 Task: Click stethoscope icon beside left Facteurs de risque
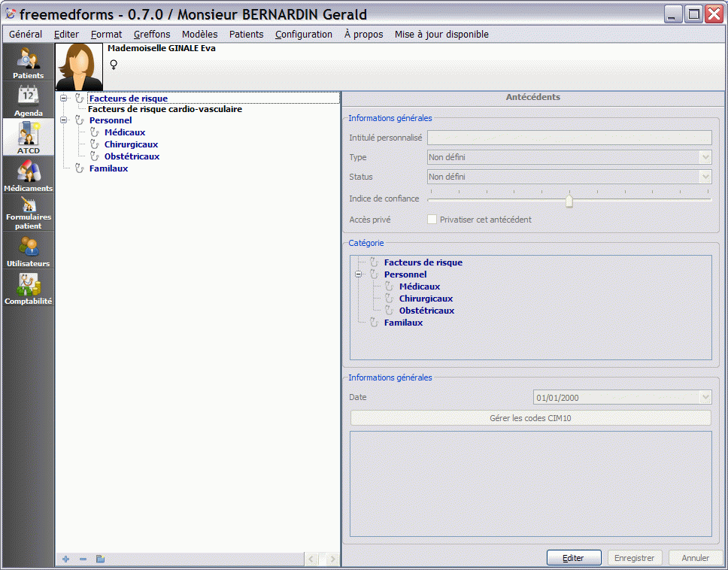(80, 99)
